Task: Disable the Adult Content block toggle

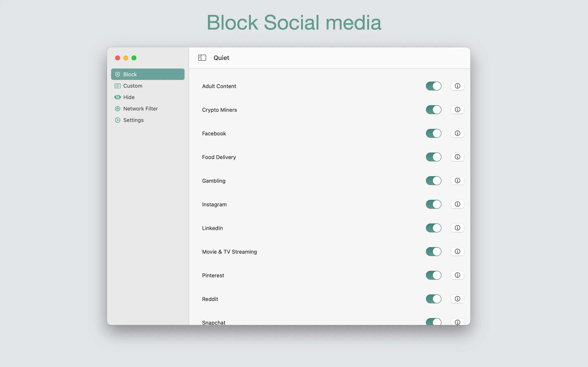Action: click(433, 86)
